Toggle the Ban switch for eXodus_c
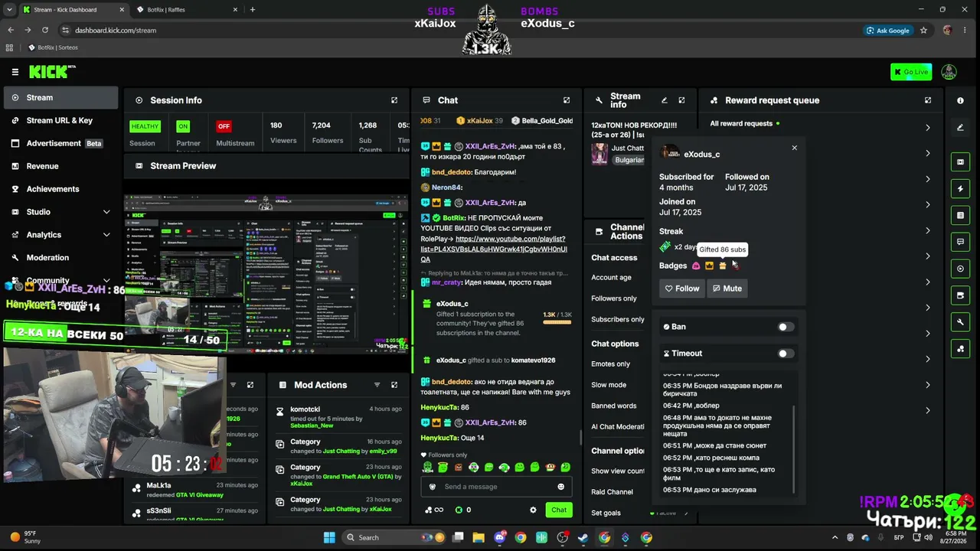Viewport: 980px width, 551px height. click(x=786, y=327)
